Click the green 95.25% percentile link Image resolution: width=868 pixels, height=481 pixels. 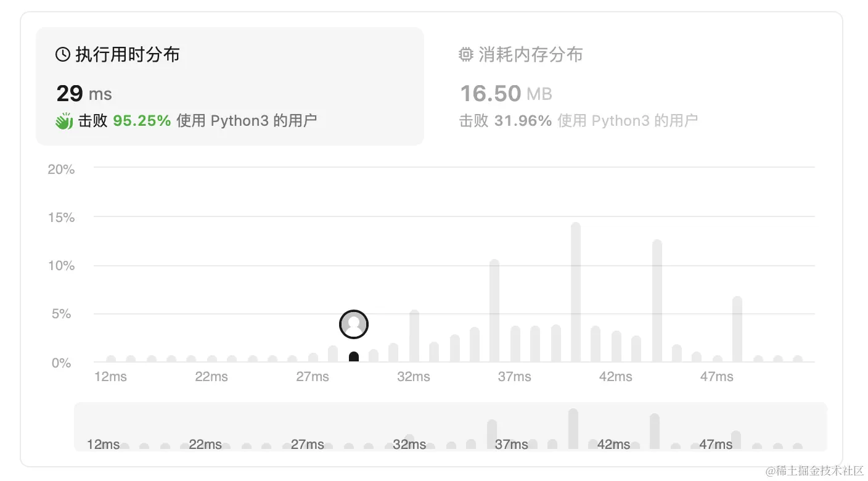point(142,120)
